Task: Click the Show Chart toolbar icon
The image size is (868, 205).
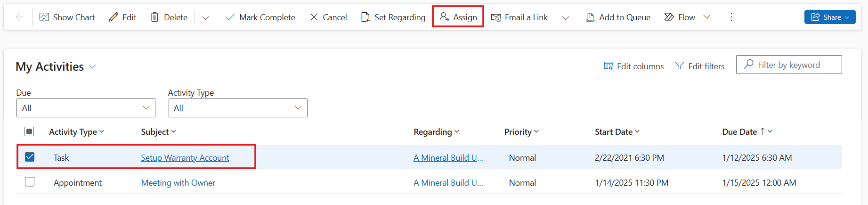Action: pyautogui.click(x=44, y=17)
